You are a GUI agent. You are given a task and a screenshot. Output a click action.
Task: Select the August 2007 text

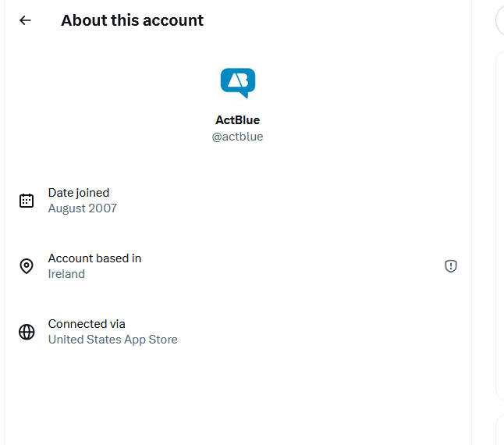[83, 208]
